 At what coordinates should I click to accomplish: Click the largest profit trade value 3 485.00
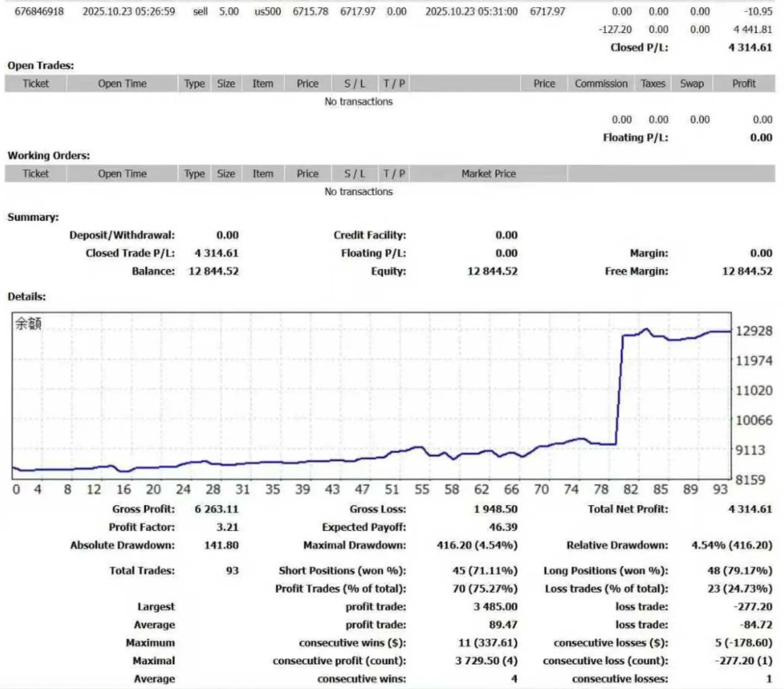tap(495, 607)
